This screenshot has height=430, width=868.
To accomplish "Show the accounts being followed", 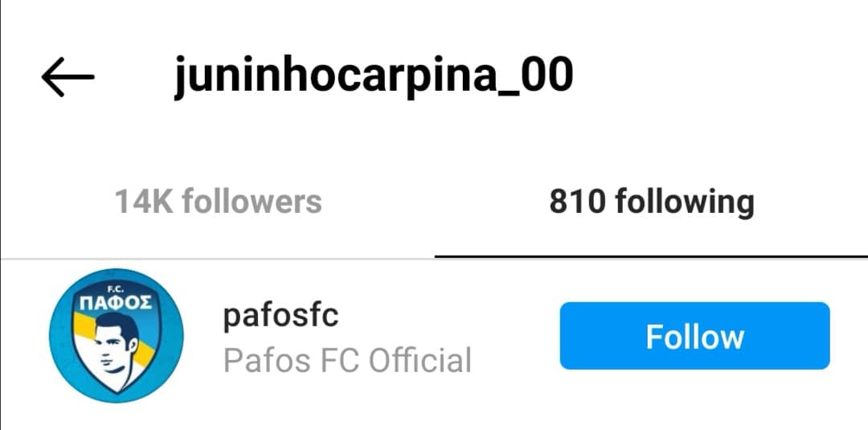I will pyautogui.click(x=652, y=202).
